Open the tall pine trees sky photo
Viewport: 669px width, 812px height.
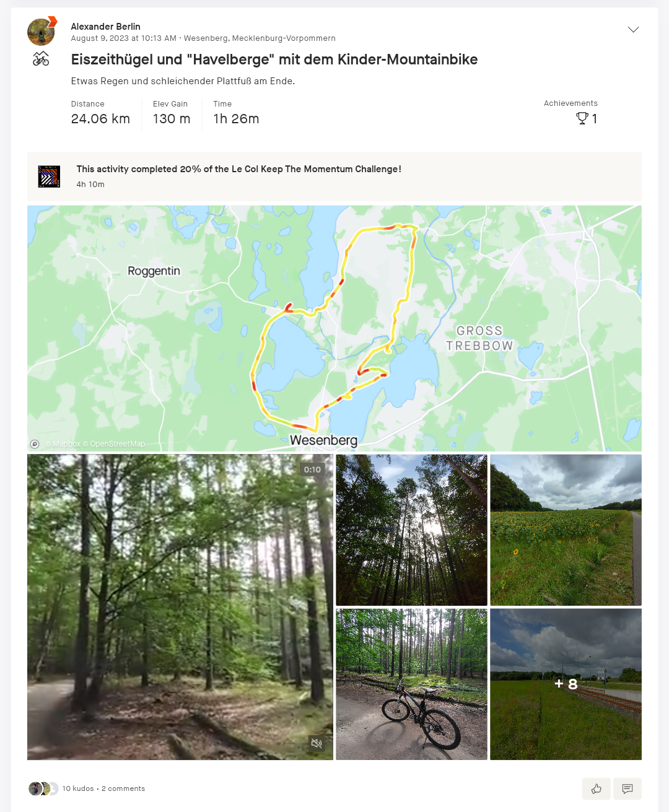411,530
